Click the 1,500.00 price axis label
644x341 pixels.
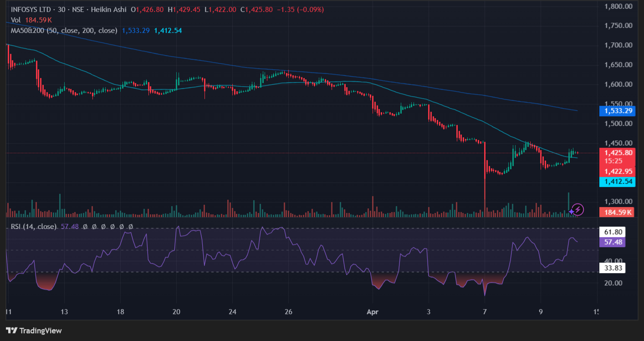[x=618, y=124]
